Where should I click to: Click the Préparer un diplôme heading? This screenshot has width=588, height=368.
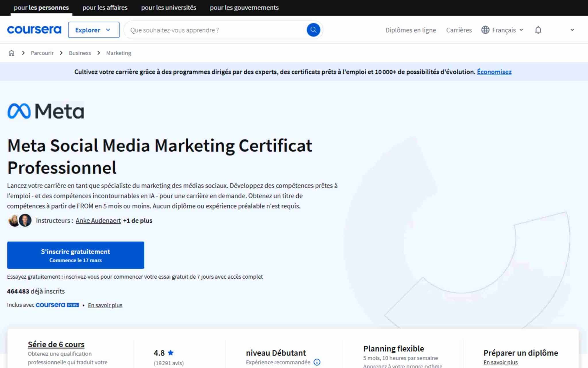click(x=521, y=353)
